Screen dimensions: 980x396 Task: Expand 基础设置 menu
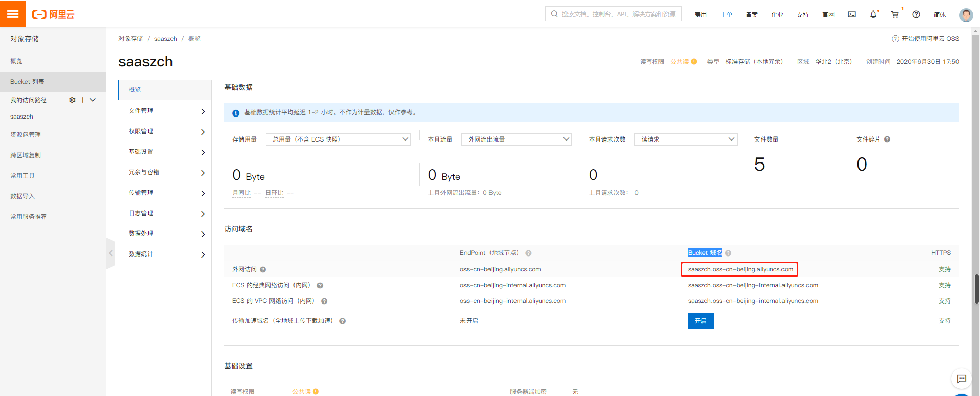165,152
